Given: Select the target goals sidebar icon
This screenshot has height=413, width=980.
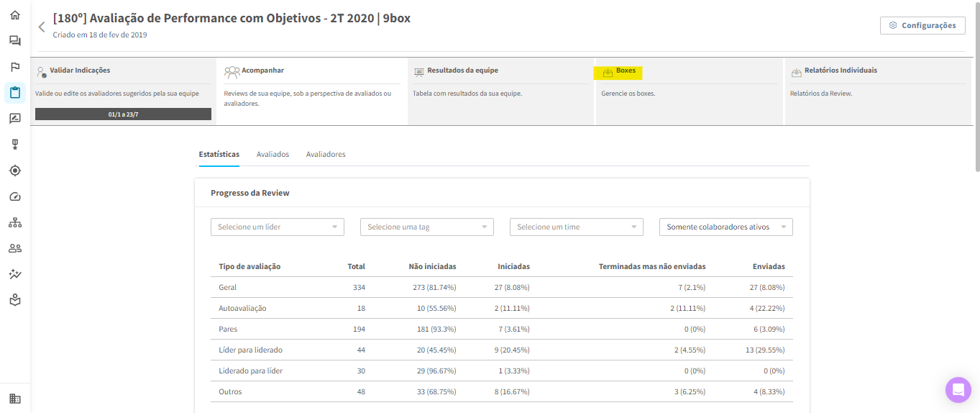Looking at the screenshot, I should click(15, 171).
